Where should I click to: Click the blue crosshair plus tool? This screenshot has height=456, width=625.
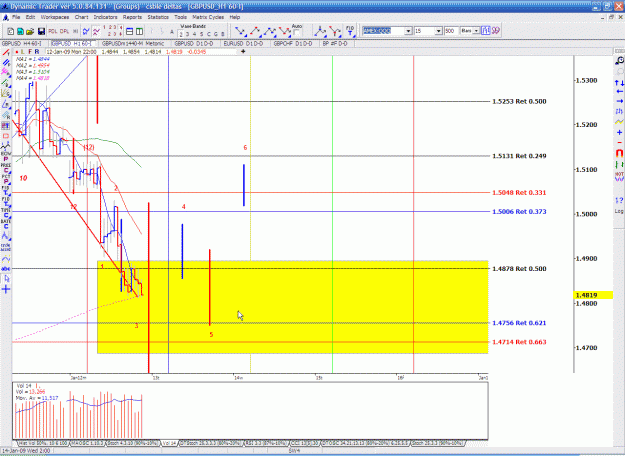6,289
